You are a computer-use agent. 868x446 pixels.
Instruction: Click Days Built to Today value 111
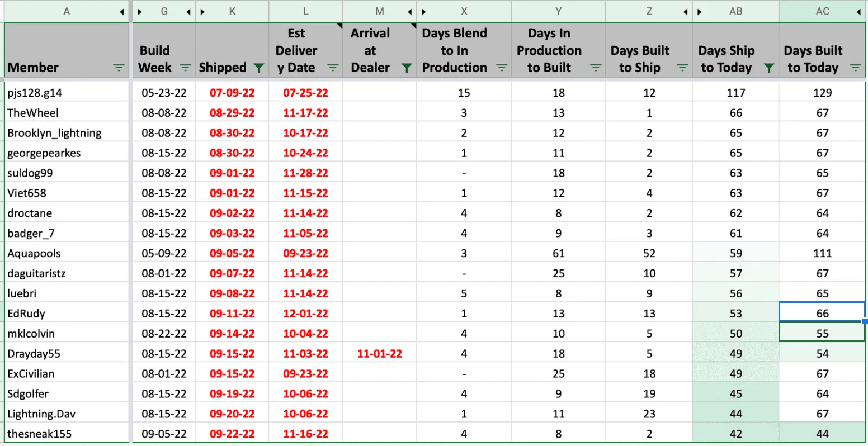[822, 254]
